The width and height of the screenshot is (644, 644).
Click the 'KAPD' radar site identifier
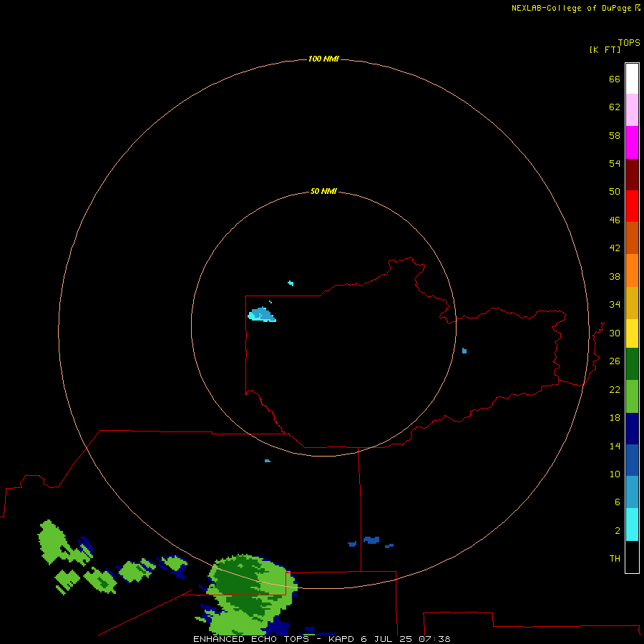(x=342, y=639)
